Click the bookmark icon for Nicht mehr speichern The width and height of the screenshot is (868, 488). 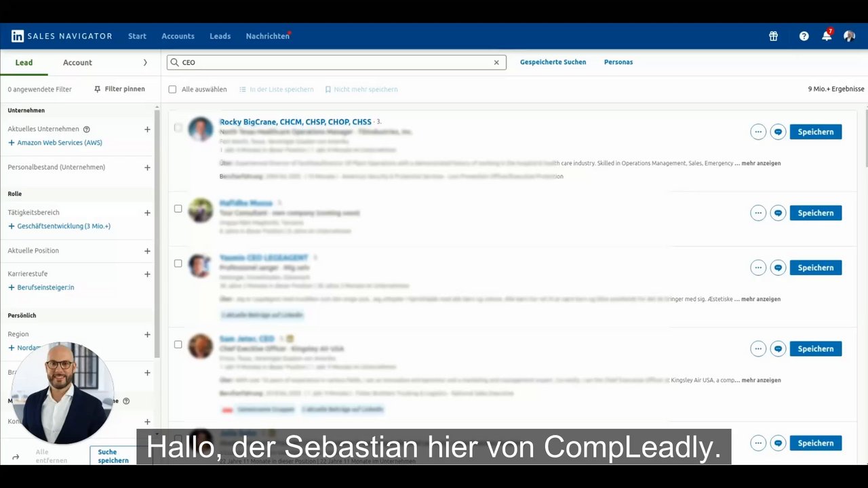(328, 89)
